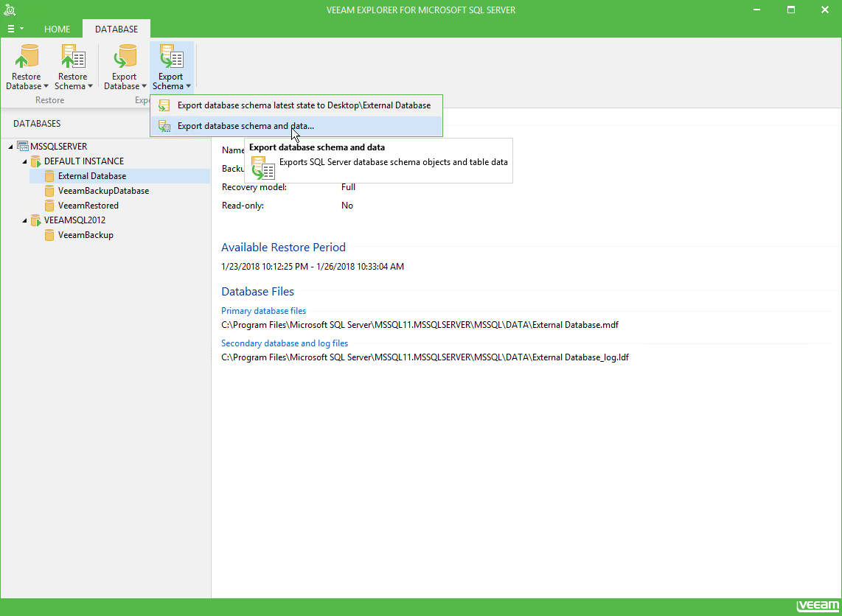Click Secondary database and log files label
Viewport: 842px width, 616px height.
[x=285, y=343]
